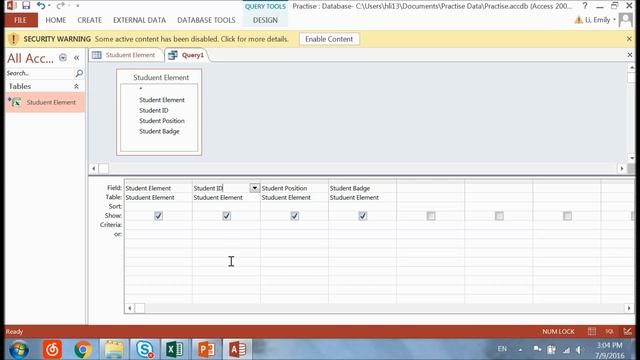Click the Student Position field cell in grid
This screenshot has height=360, width=640.
click(x=294, y=188)
